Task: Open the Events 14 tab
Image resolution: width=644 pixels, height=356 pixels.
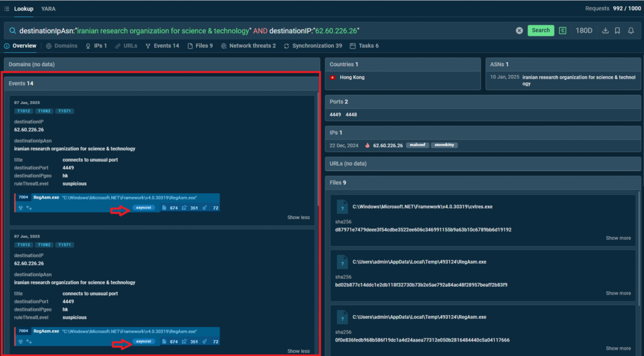Action: [x=162, y=46]
